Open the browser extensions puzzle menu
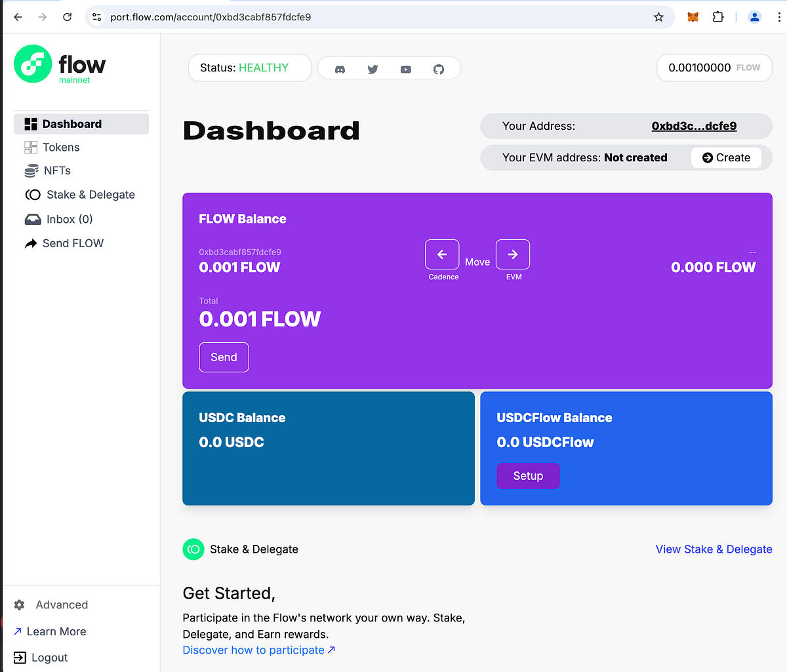787x672 pixels. click(717, 16)
